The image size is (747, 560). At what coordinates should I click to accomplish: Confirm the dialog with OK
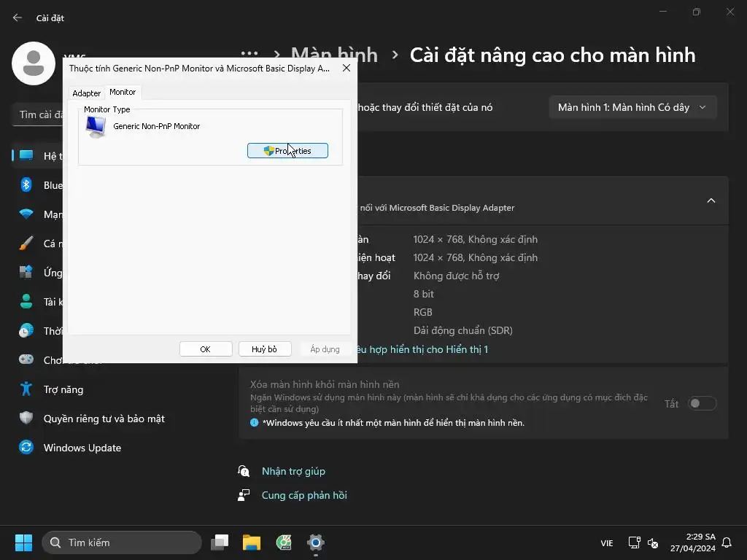[x=205, y=349]
